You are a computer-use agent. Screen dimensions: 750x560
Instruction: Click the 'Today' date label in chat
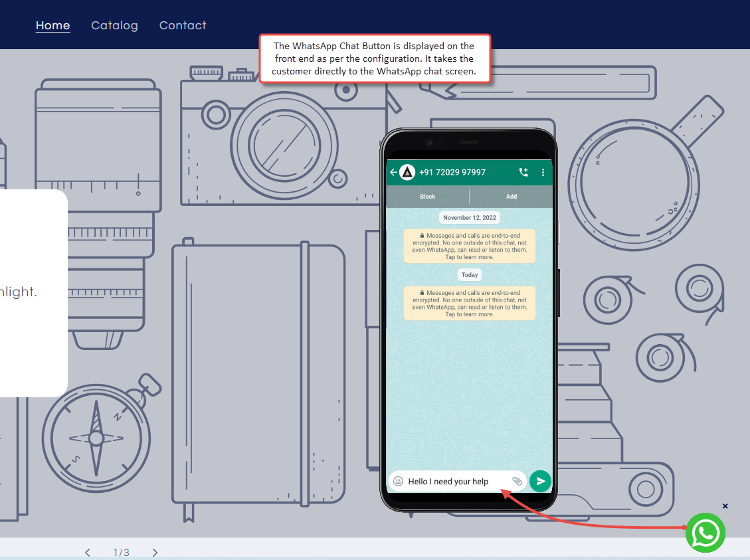[470, 275]
